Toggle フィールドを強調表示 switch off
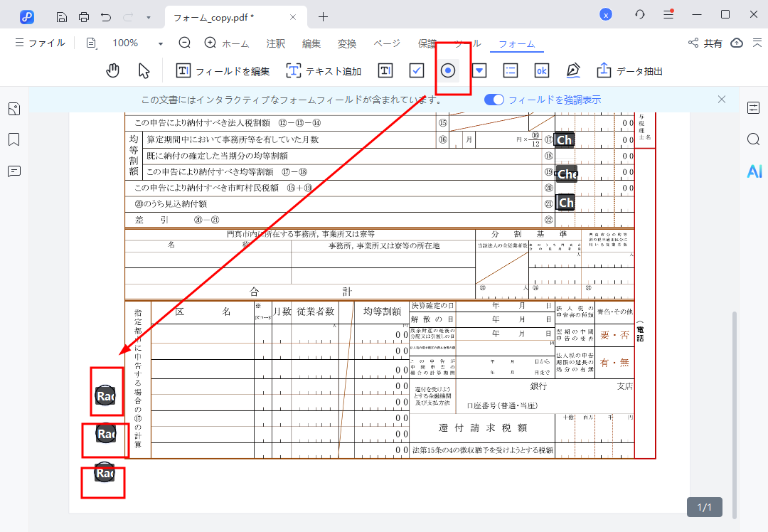This screenshot has width=768, height=532. 494,100
